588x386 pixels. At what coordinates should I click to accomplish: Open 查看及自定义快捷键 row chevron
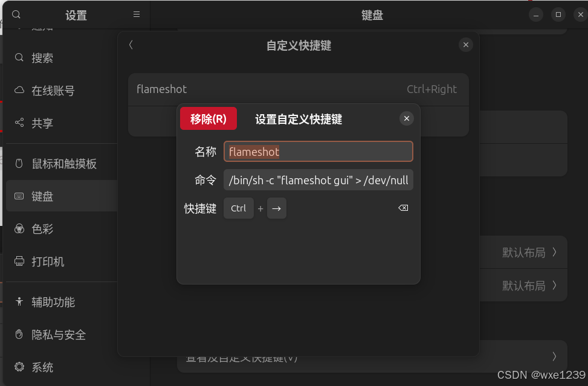click(x=554, y=356)
